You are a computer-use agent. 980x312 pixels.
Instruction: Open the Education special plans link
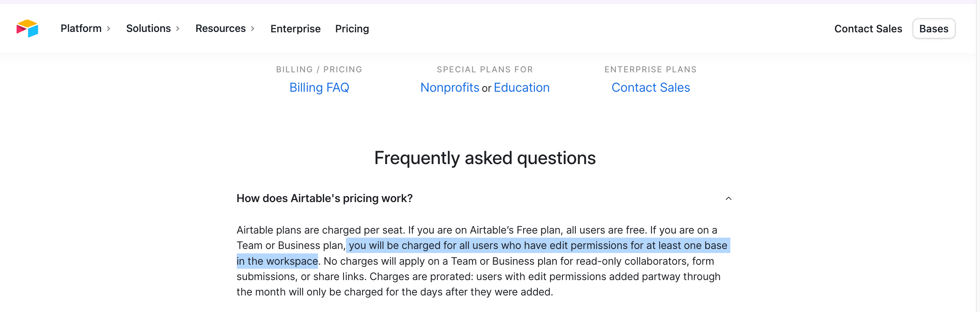[522, 88]
